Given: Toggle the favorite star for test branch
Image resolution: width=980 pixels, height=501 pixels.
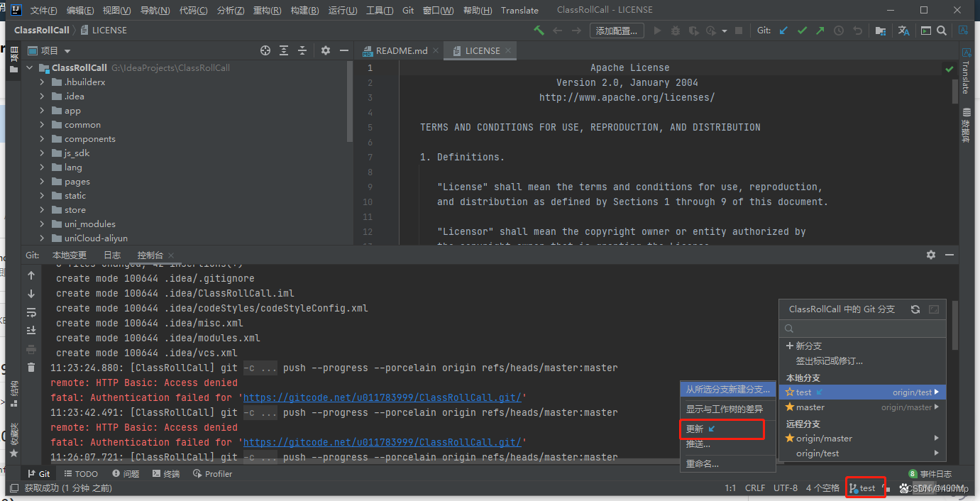Looking at the screenshot, I should pyautogui.click(x=790, y=392).
